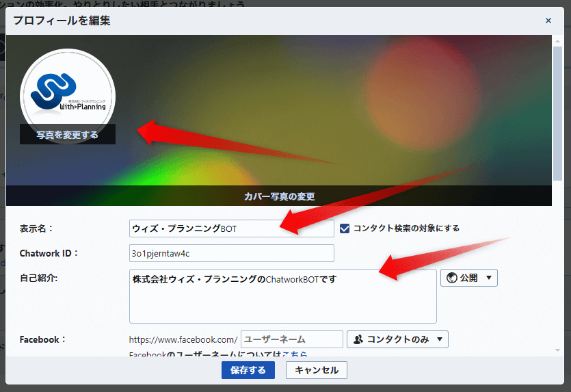
Task: Click the https://www.facebook.com/ prefix text
Action: coord(183,339)
